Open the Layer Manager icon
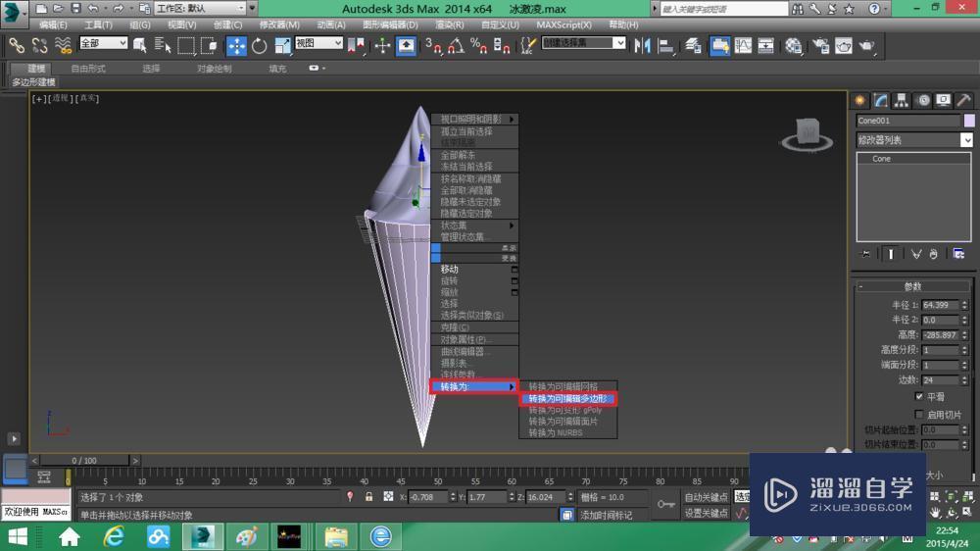980x551 pixels. (693, 46)
